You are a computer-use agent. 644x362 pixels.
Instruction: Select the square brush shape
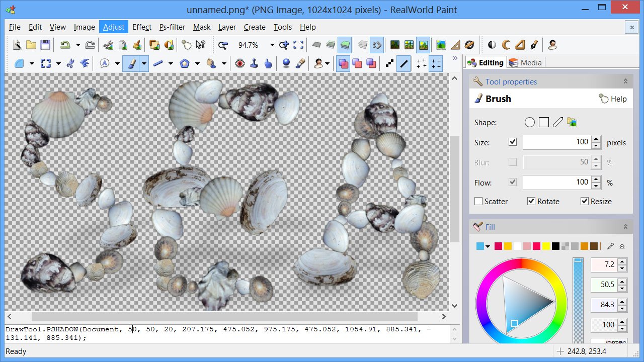[x=543, y=122]
